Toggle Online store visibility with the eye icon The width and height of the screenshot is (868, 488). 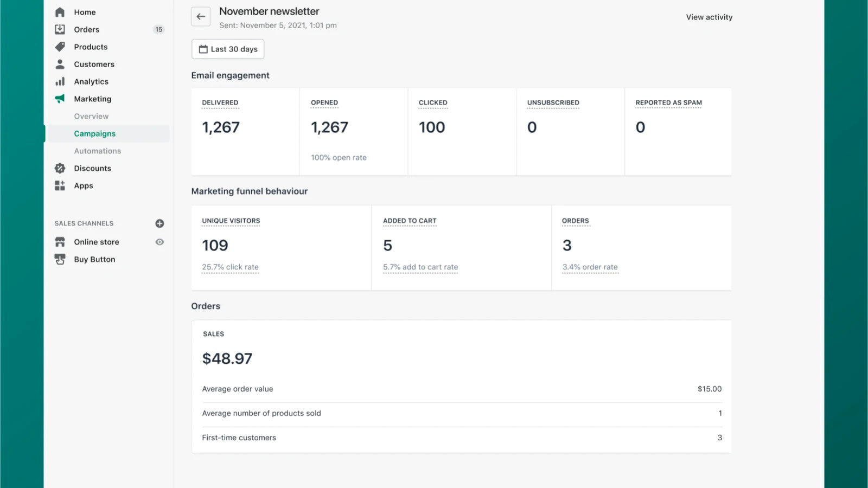coord(159,242)
